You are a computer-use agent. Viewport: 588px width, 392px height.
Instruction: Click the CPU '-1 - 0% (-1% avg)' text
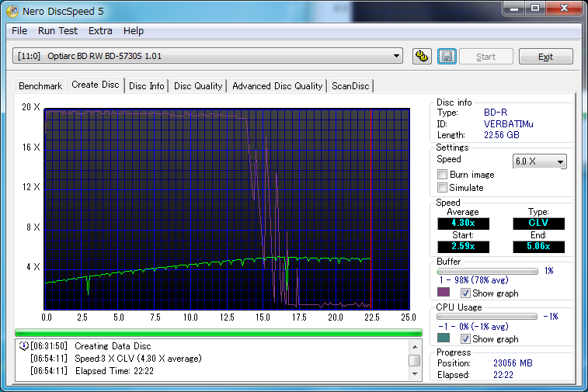(473, 327)
